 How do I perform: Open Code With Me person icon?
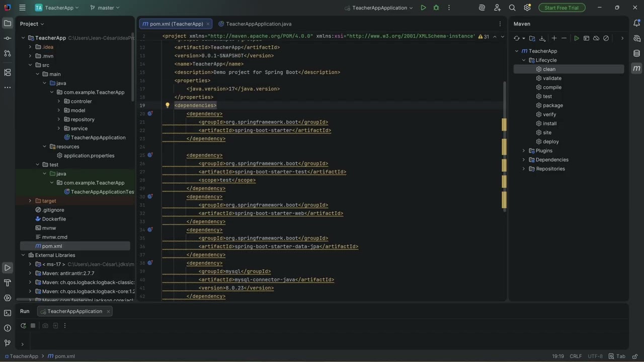[x=497, y=8]
